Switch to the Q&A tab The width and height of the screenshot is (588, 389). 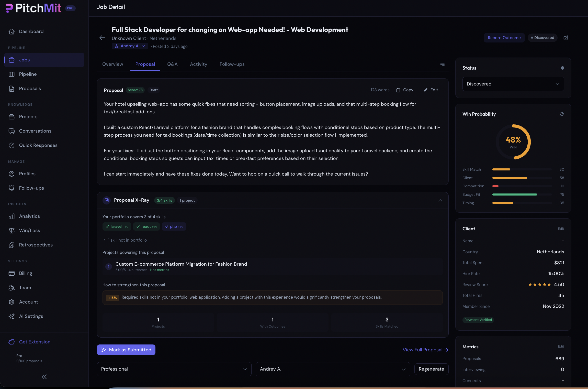pyautogui.click(x=172, y=64)
